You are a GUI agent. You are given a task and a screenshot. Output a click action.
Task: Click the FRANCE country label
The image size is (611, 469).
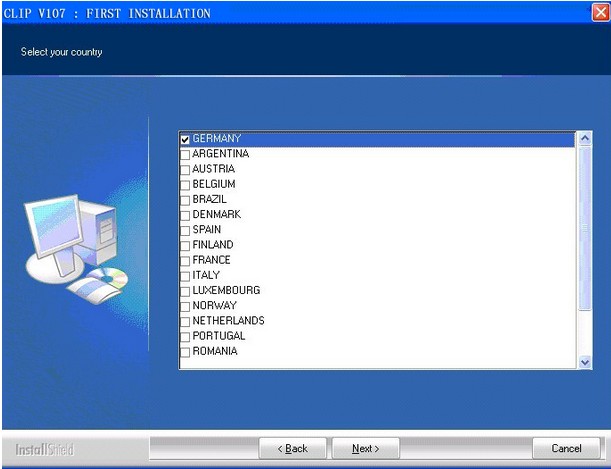tap(211, 260)
